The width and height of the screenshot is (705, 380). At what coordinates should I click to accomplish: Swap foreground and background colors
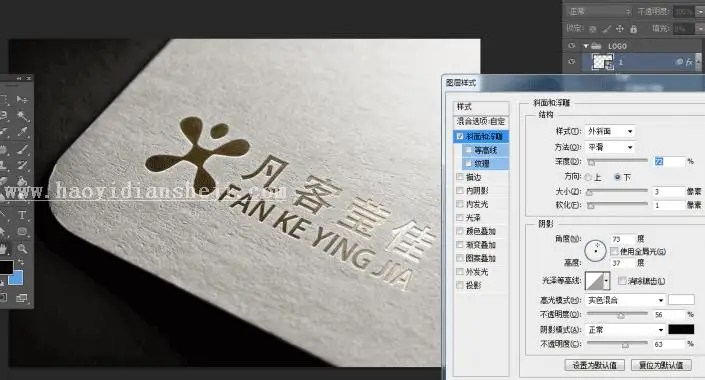[20, 262]
